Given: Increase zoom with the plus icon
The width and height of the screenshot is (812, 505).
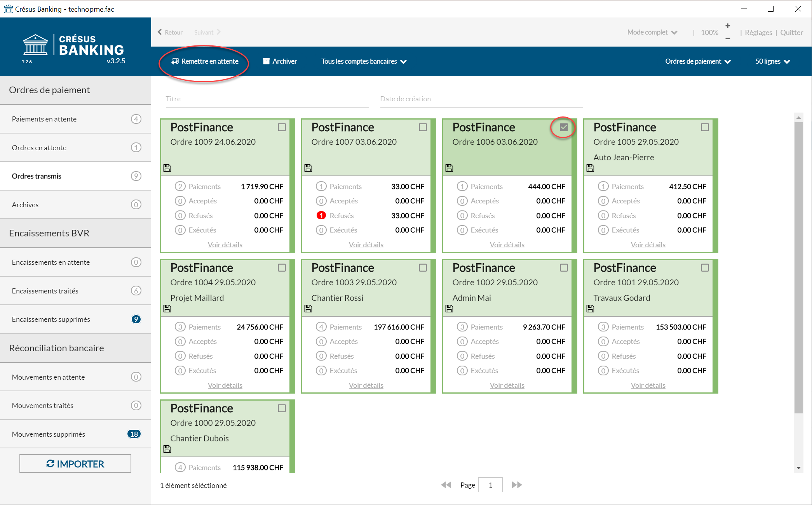Looking at the screenshot, I should coord(728,26).
